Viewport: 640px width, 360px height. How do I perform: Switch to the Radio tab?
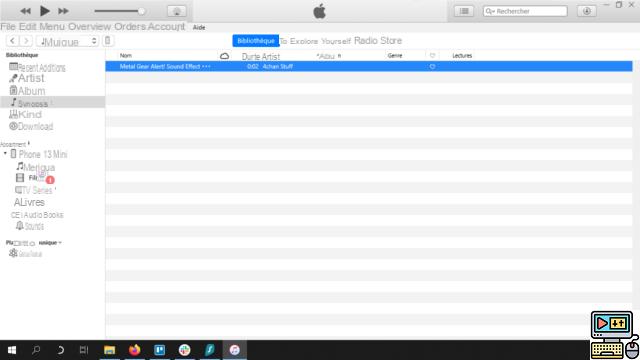coord(366,40)
